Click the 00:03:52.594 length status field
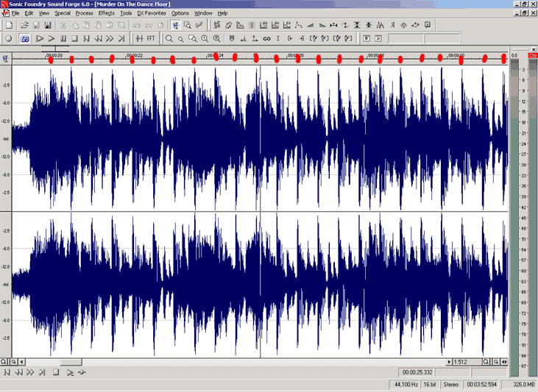The width and height of the screenshot is (538, 392). coord(481,385)
